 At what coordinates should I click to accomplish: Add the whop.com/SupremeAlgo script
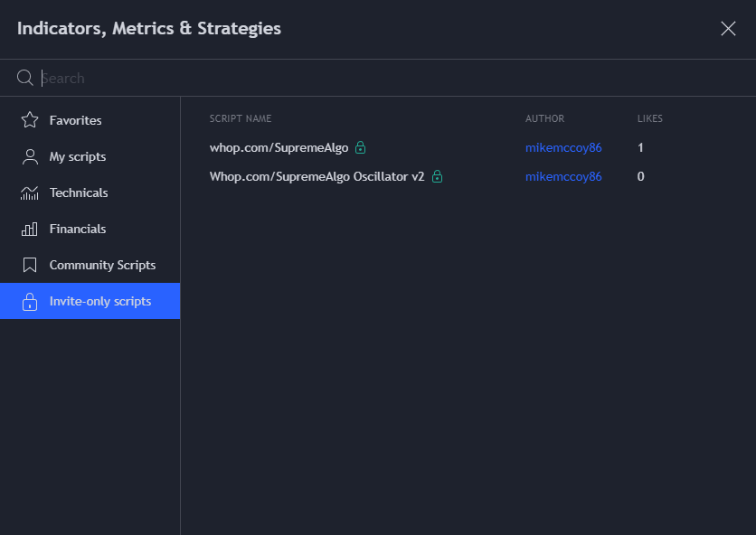pyautogui.click(x=279, y=147)
